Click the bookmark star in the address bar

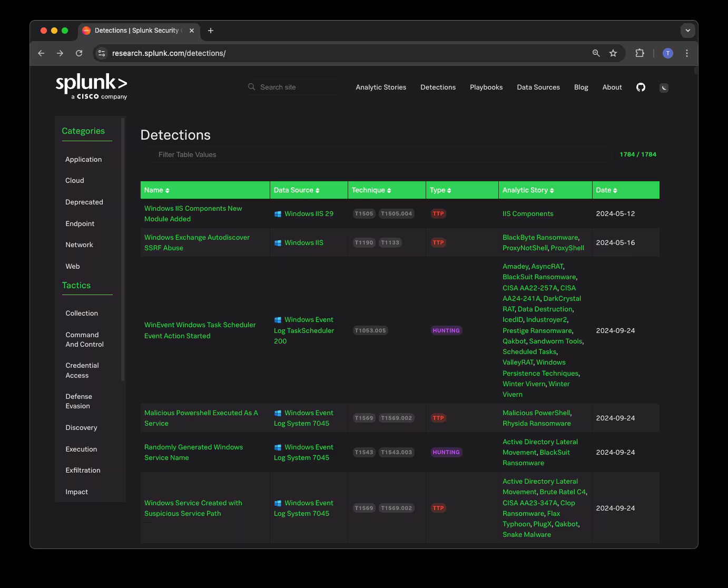tap(613, 53)
